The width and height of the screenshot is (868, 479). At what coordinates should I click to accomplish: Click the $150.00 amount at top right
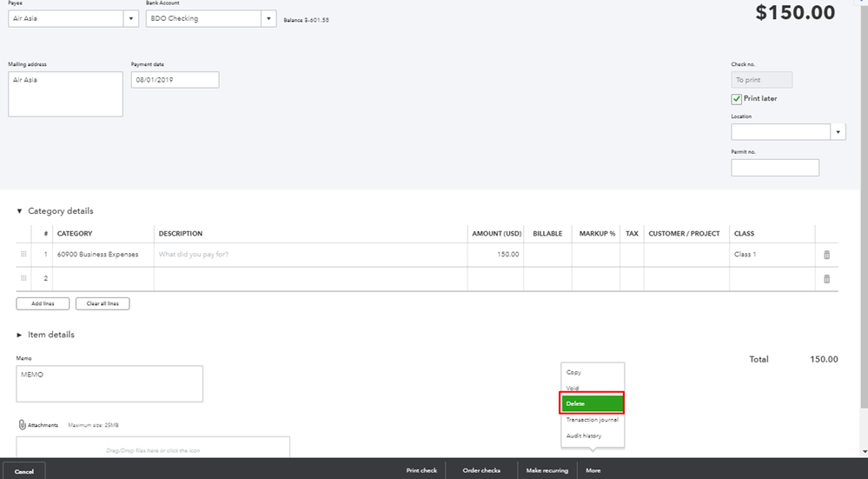(x=795, y=13)
